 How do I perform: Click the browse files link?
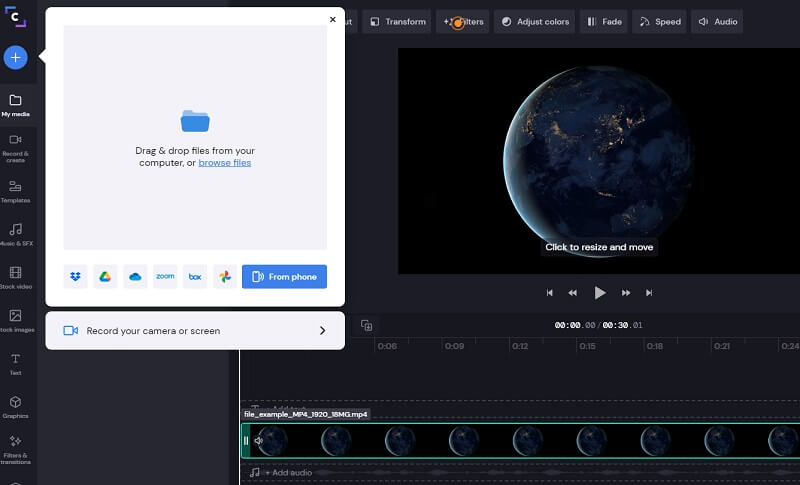click(224, 163)
